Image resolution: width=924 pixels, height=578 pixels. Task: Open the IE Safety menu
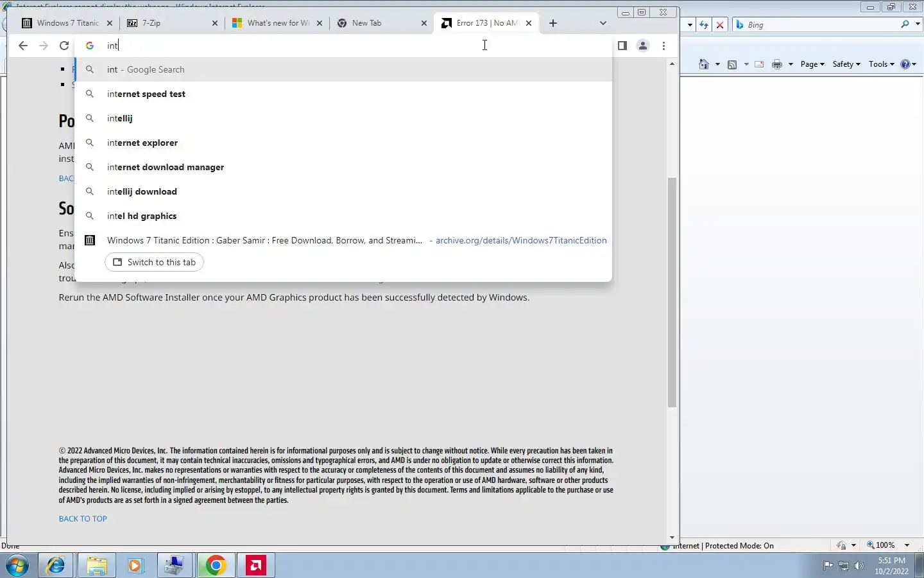pos(846,64)
